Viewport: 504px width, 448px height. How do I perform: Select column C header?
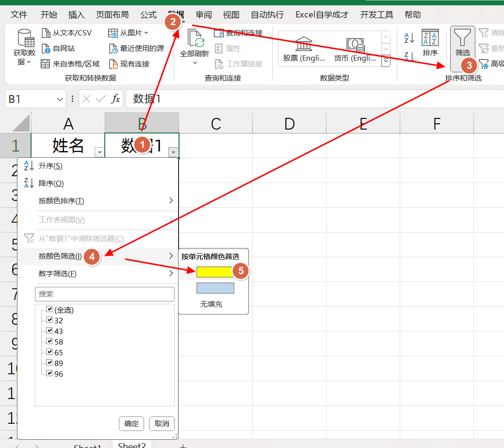point(216,123)
